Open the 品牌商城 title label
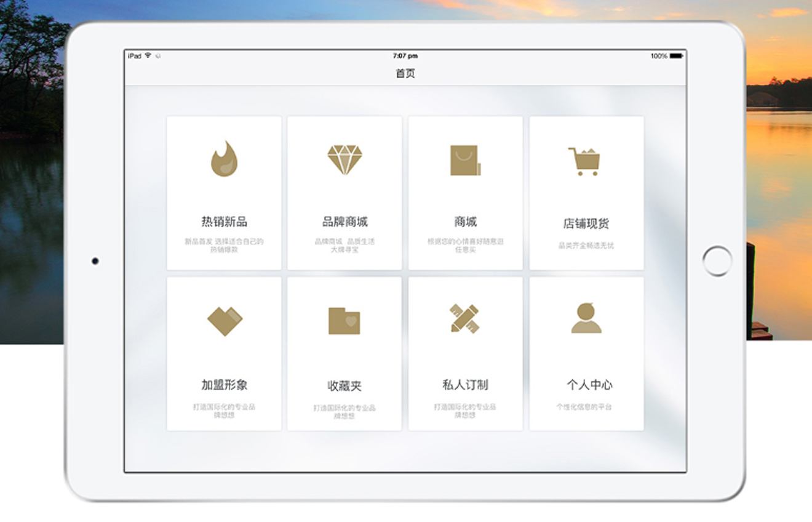Image resolution: width=812 pixels, height=522 pixels. tap(344, 222)
